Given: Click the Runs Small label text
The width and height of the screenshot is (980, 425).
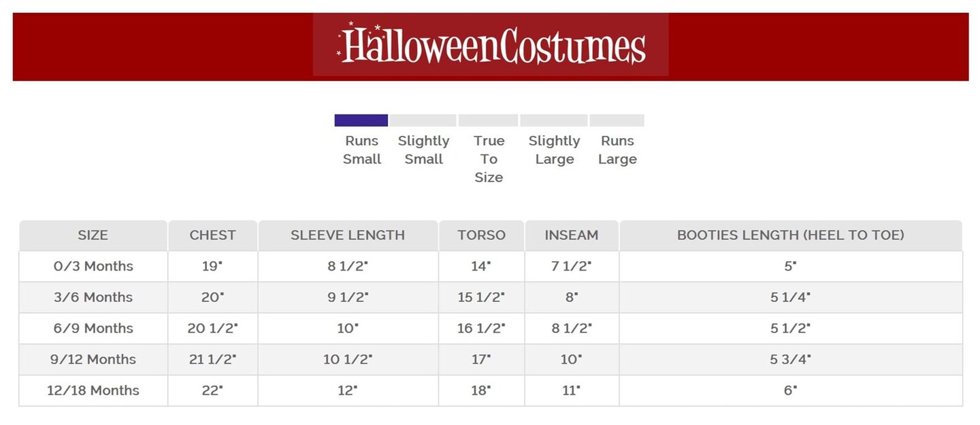Looking at the screenshot, I should coord(362,150).
